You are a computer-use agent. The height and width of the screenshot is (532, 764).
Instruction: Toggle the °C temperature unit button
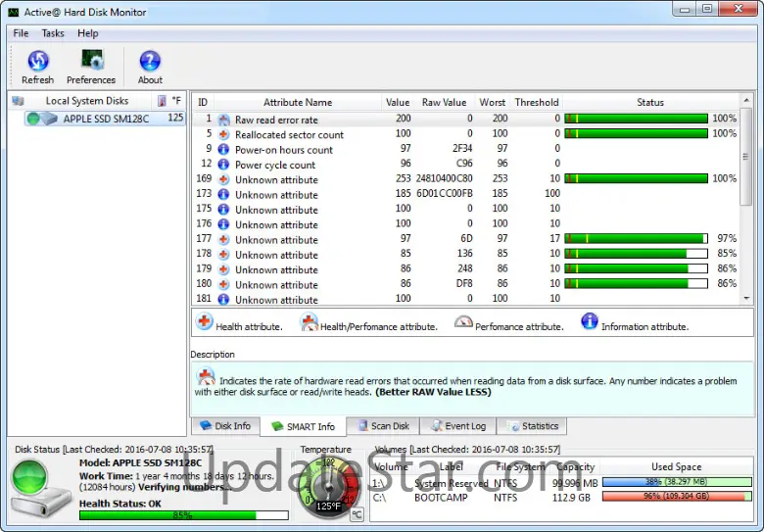[x=357, y=514]
